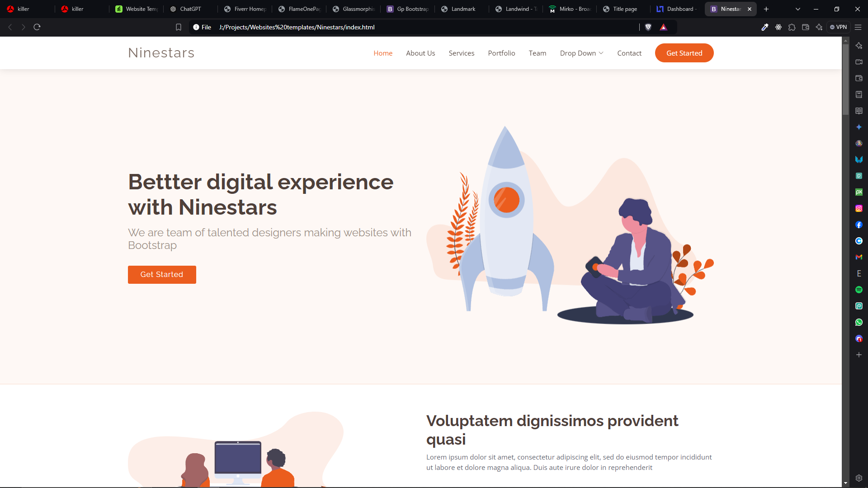Bookmark this page with the bookmark icon

[179, 27]
